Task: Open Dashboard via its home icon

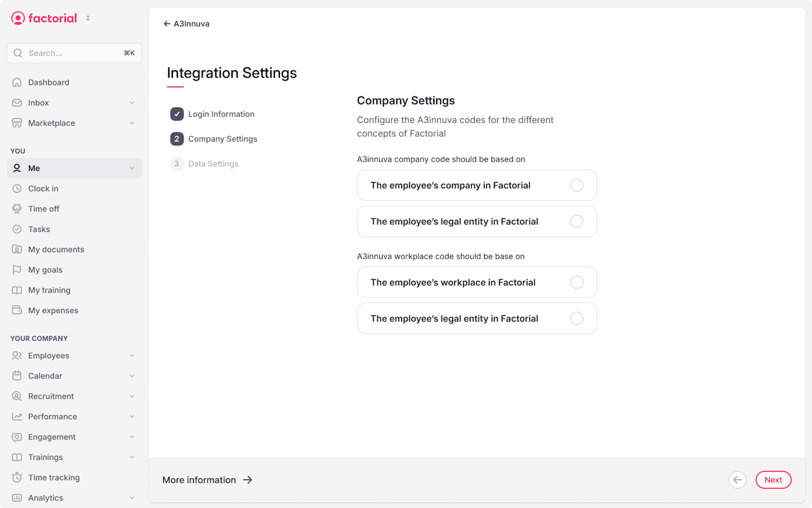Action: pyautogui.click(x=17, y=82)
